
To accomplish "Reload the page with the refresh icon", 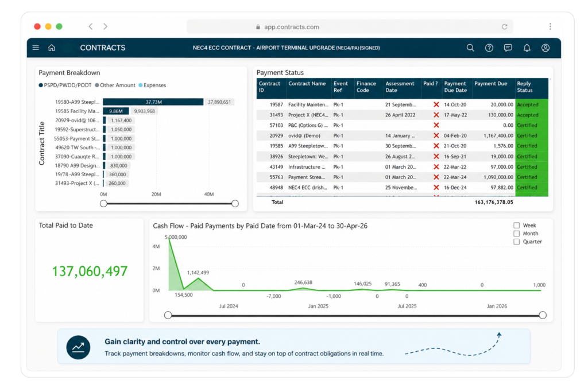I will (x=504, y=26).
